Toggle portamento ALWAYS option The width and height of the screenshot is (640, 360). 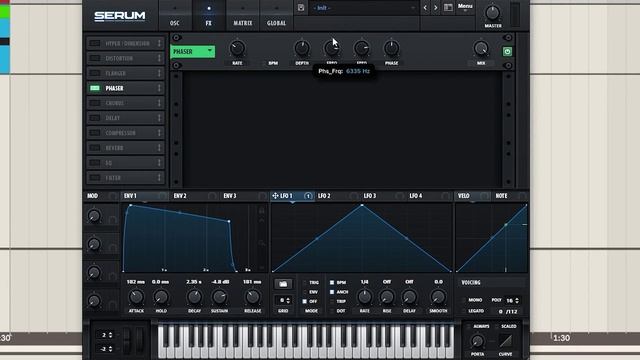pyautogui.click(x=469, y=327)
